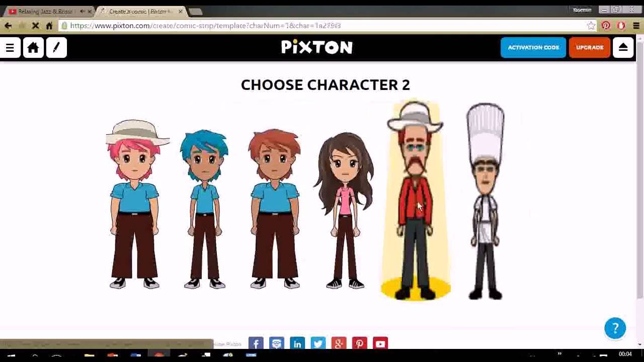
Task: Click the browser home button
Action: pos(49,26)
